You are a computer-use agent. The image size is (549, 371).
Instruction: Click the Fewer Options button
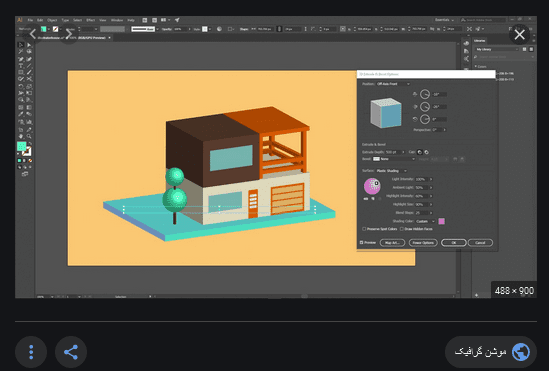[x=423, y=243]
